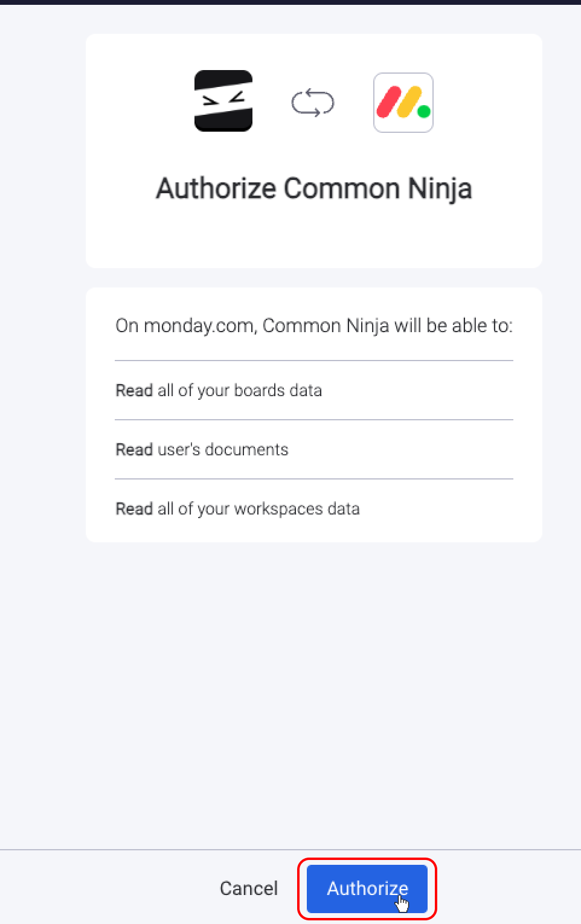This screenshot has height=924, width=581.
Task: Select the 'Read all of your boards data' permission
Action: point(219,390)
